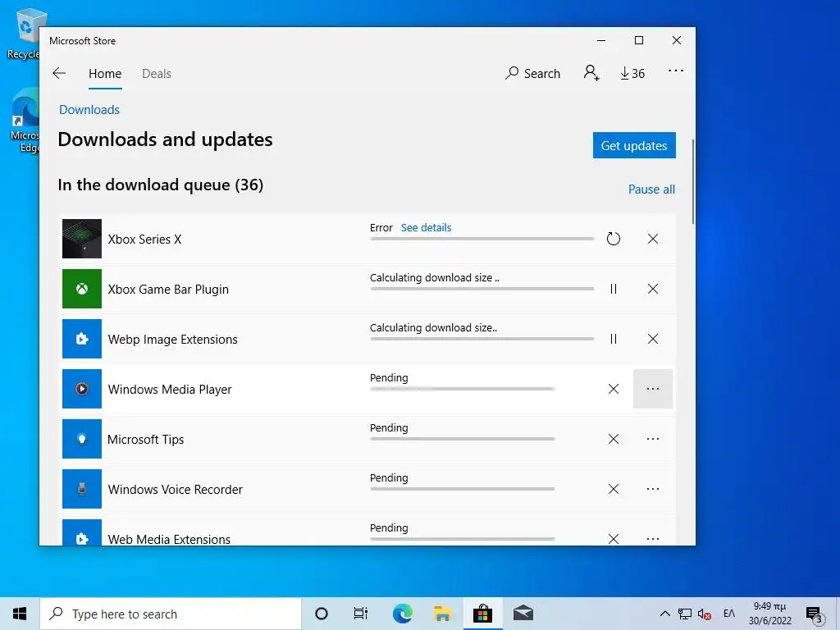Click the Xbox Series X progress bar
The width and height of the screenshot is (840, 630).
click(x=482, y=239)
